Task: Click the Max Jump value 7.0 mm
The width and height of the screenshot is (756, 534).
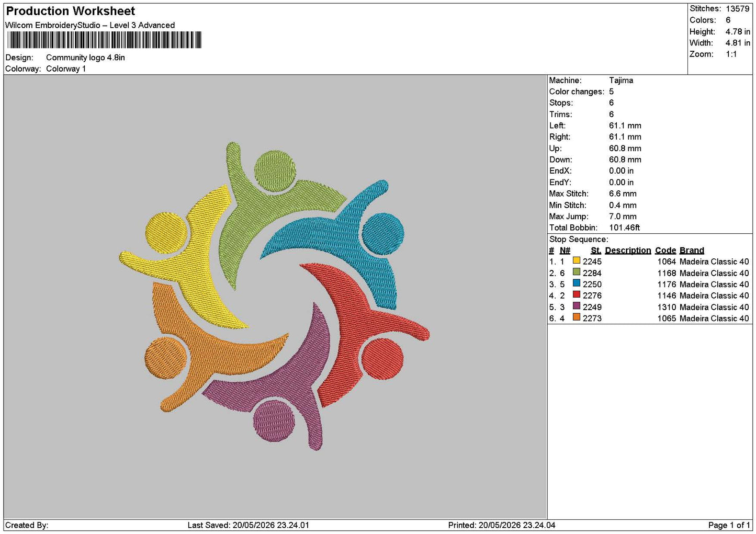Action: [x=623, y=216]
